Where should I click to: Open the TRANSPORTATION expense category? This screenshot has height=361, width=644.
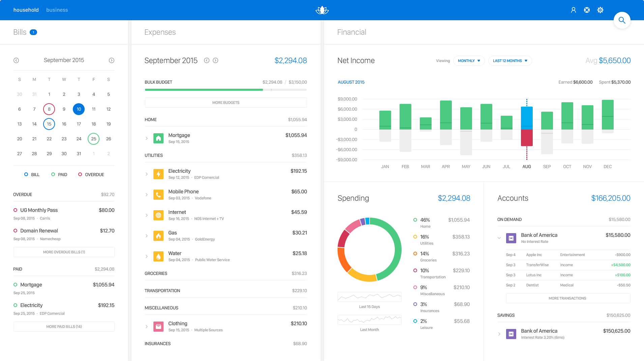click(x=226, y=291)
